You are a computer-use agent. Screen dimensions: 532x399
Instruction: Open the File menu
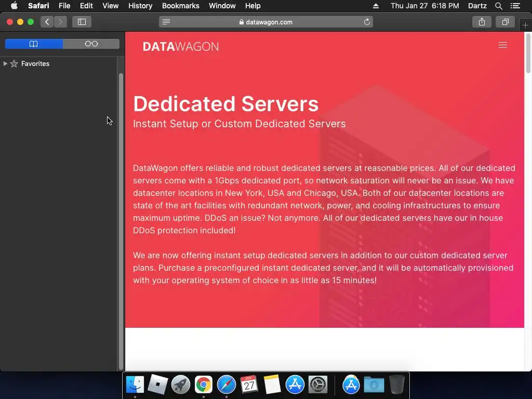[64, 6]
